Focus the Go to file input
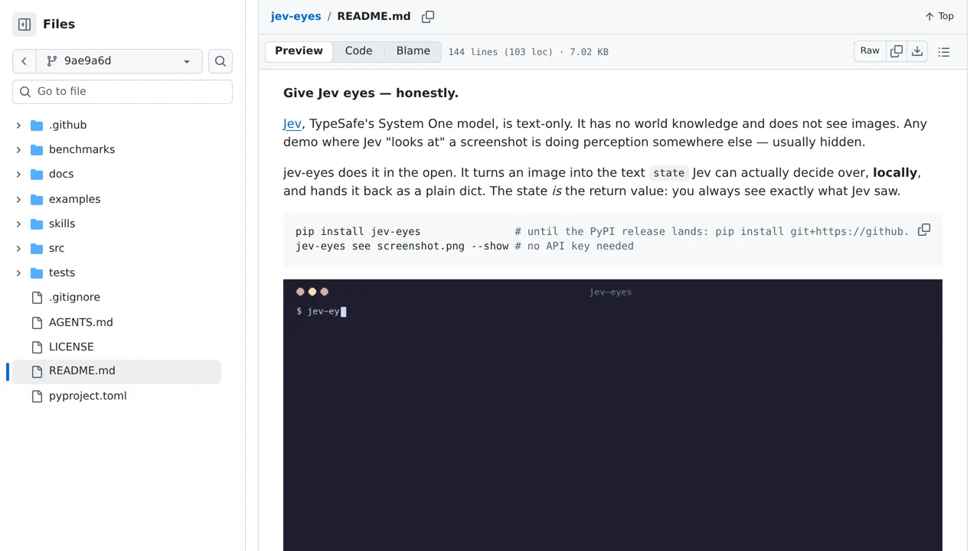 coord(122,91)
